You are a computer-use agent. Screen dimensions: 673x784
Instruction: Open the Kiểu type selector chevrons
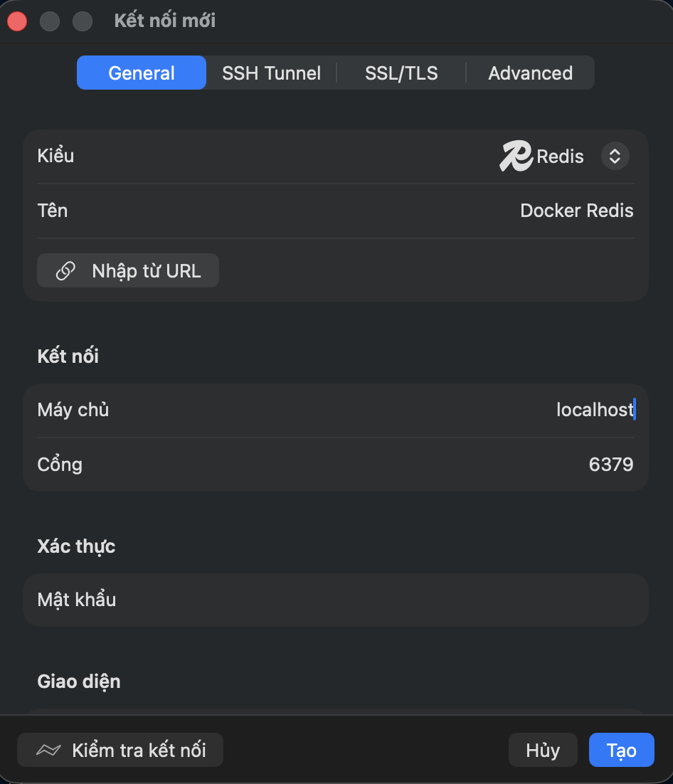(615, 156)
